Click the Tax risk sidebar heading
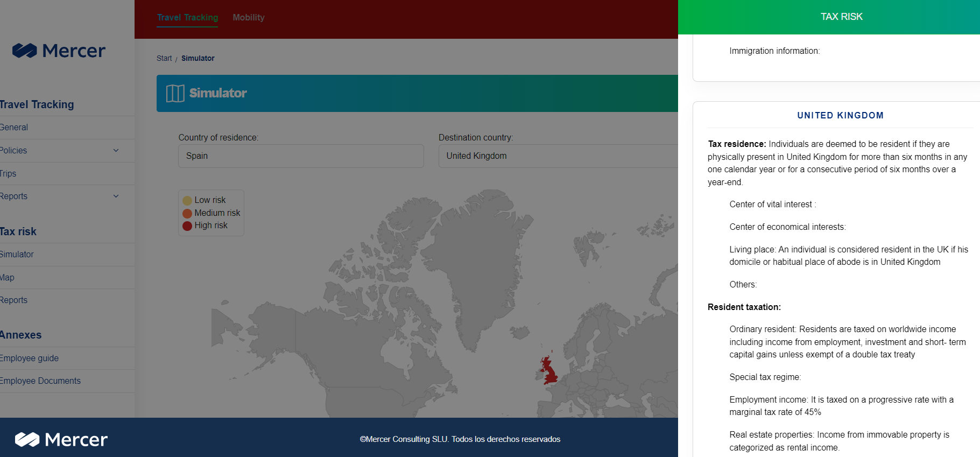This screenshot has height=457, width=980. 18,231
